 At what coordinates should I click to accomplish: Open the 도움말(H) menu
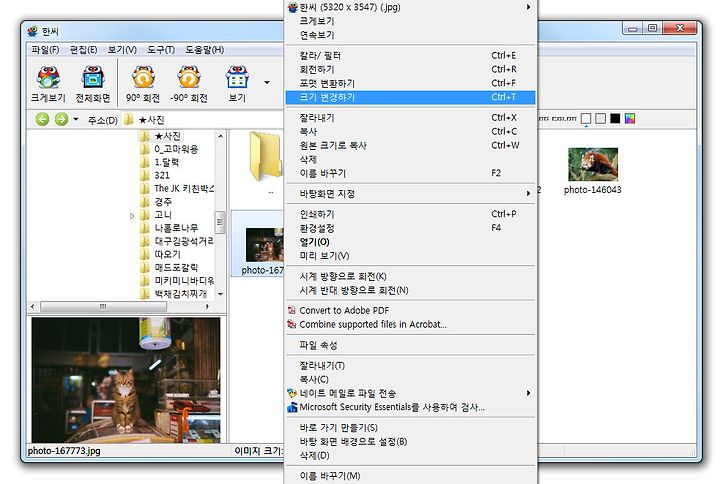pos(204,50)
